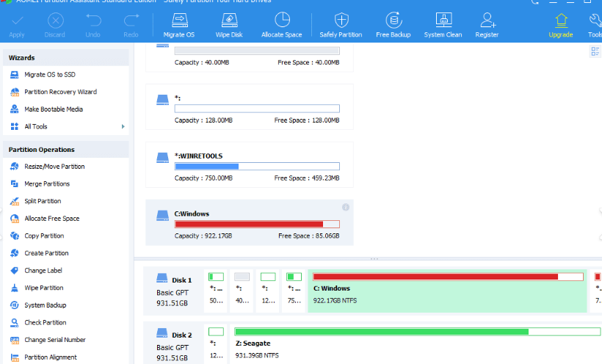This screenshot has width=602, height=364.
Task: Click the "931.39GB NTFS" label
Action: [257, 355]
